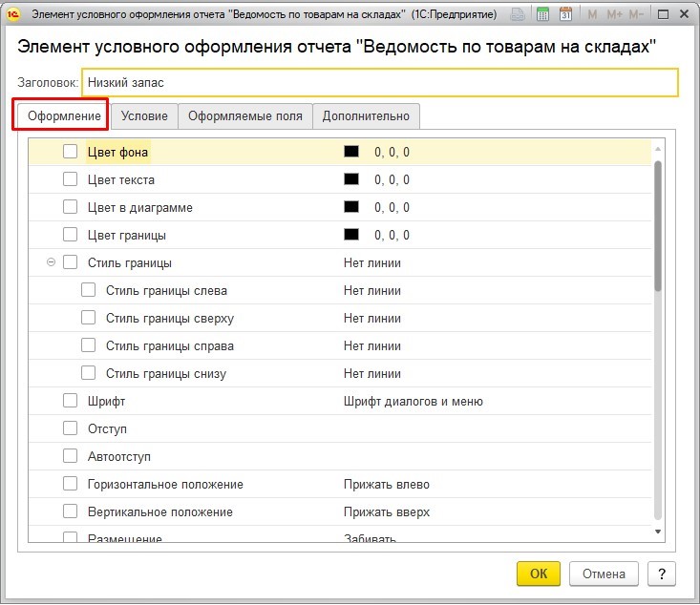Click the black swatch for Цвет в диаграмме
Viewport: 700px width, 605px height.
[351, 207]
